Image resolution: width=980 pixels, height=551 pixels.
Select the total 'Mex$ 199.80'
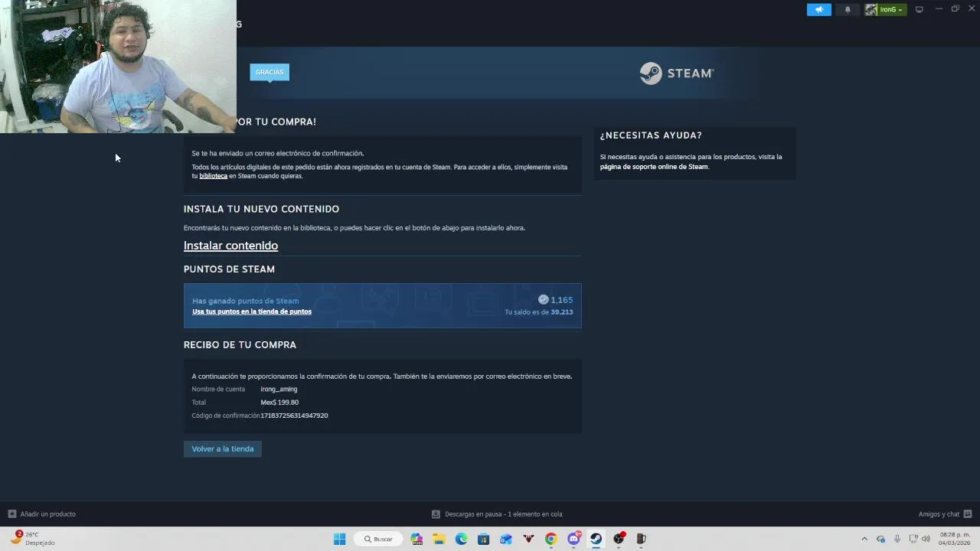279,403
